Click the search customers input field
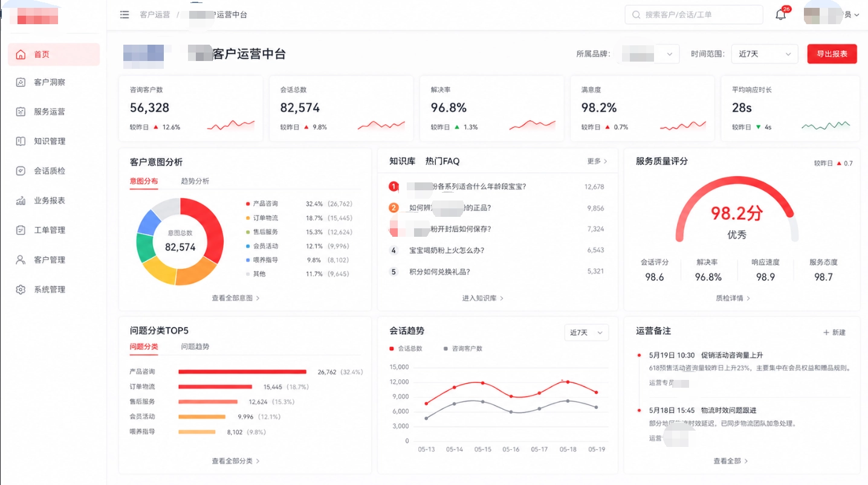868x485 pixels. click(694, 14)
